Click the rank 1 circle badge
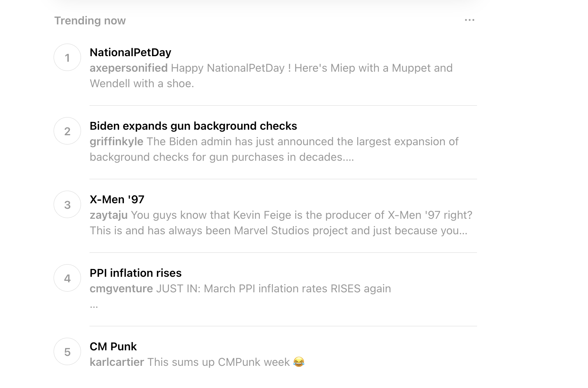Viewport: 588px width, 388px height. pos(67,58)
